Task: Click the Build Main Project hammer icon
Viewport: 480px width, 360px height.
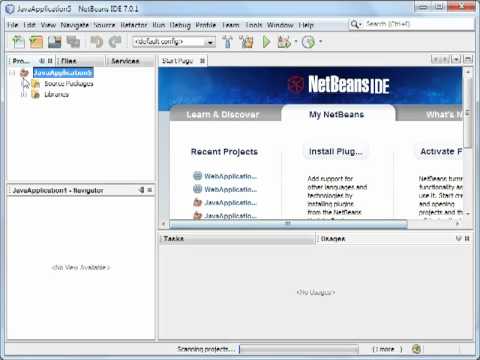Action: pos(228,42)
